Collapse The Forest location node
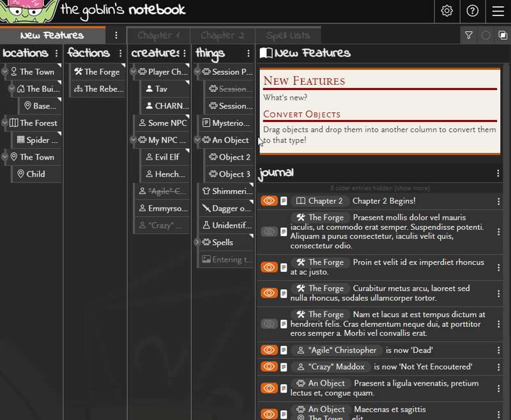 click(4, 123)
